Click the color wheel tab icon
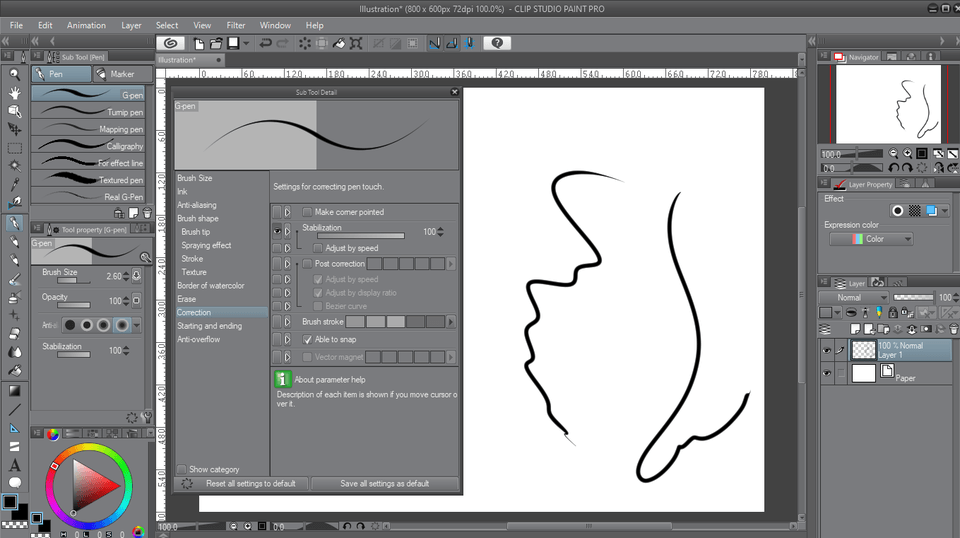The width and height of the screenshot is (960, 538). click(53, 434)
